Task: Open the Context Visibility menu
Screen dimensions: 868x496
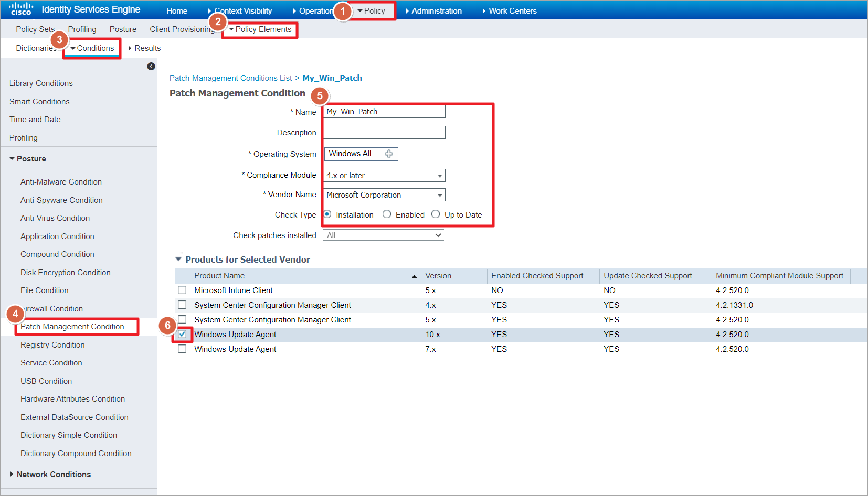Action: 240,11
